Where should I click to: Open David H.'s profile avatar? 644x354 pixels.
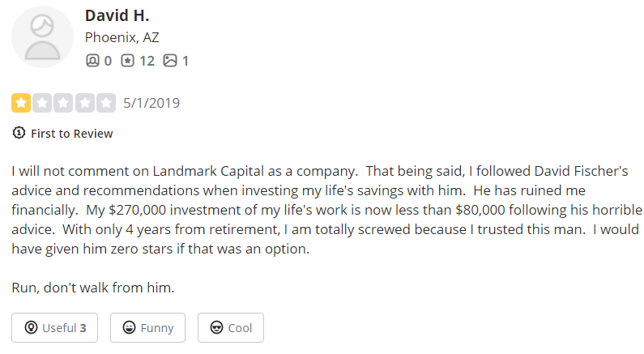pyautogui.click(x=42, y=37)
